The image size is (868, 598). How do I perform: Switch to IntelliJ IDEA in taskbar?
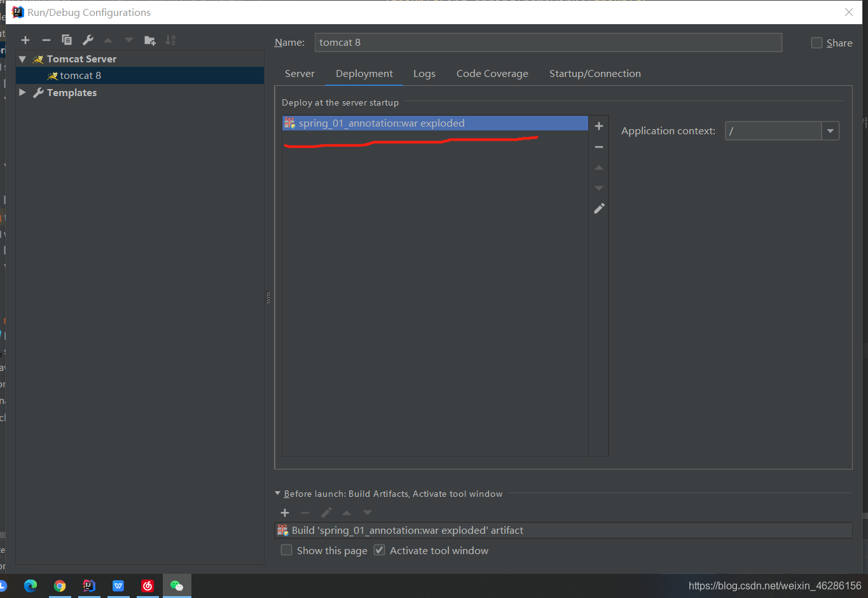(x=89, y=586)
